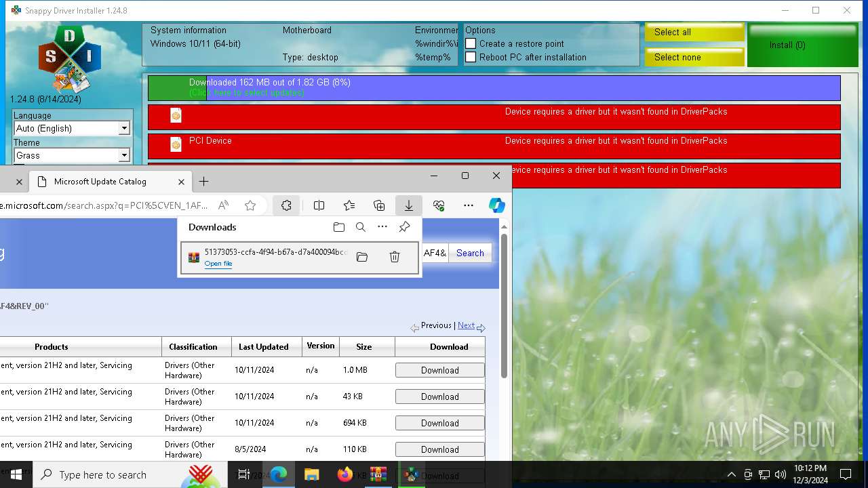Click driver icon on first red device row

[x=176, y=115]
